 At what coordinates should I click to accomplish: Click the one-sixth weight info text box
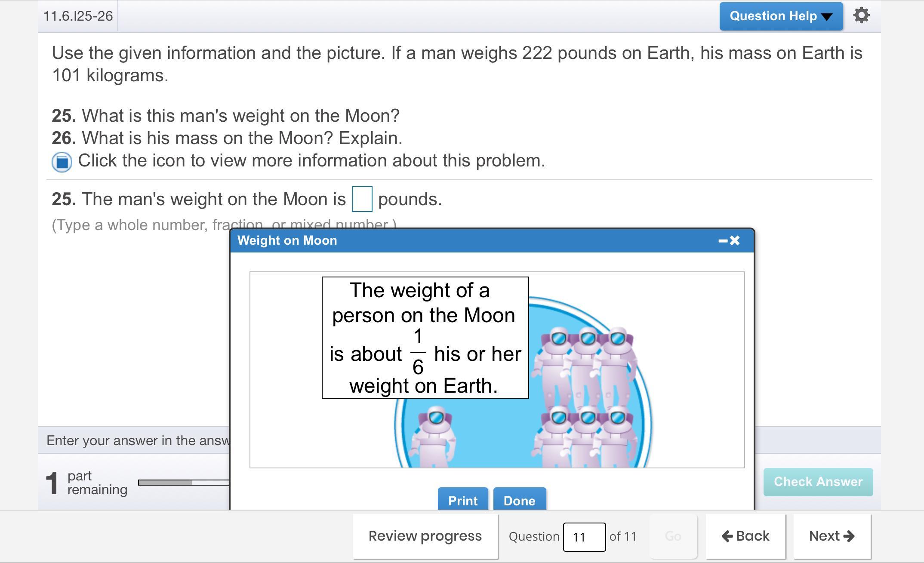click(x=425, y=338)
